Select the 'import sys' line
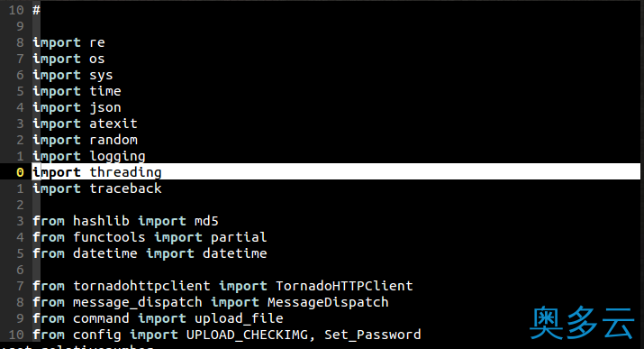Image resolution: width=644 pixels, height=349 pixels. 73,75
